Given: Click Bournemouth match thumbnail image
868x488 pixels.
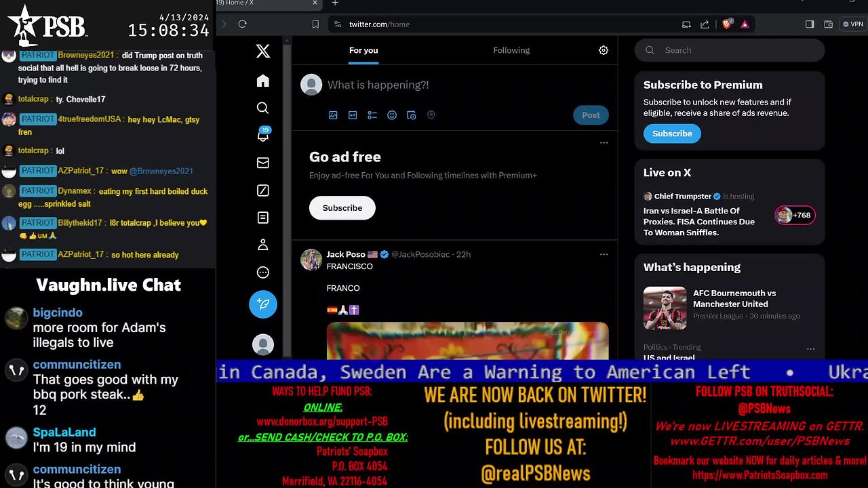Looking at the screenshot, I should (x=665, y=308).
